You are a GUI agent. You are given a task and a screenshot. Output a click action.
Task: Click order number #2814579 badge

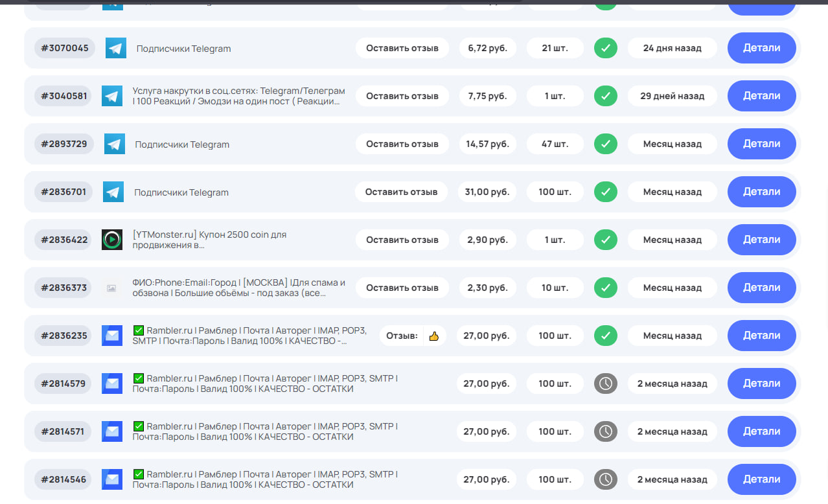pyautogui.click(x=63, y=384)
